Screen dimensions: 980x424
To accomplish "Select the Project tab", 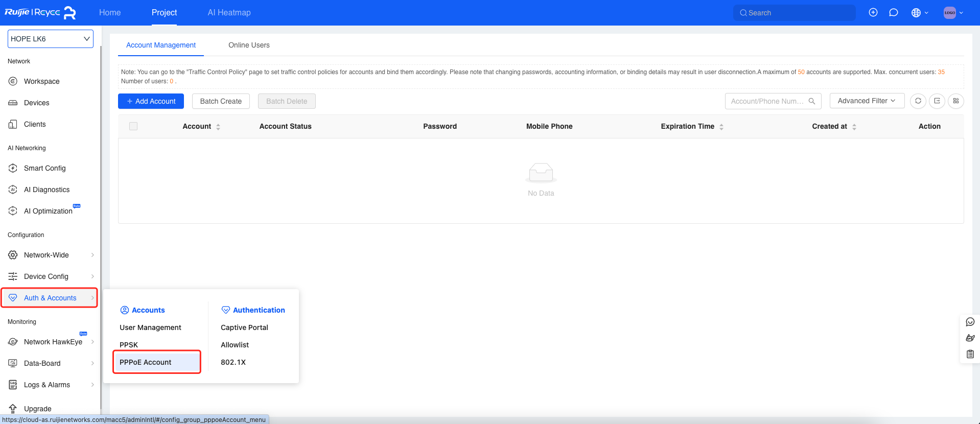I will [x=164, y=12].
